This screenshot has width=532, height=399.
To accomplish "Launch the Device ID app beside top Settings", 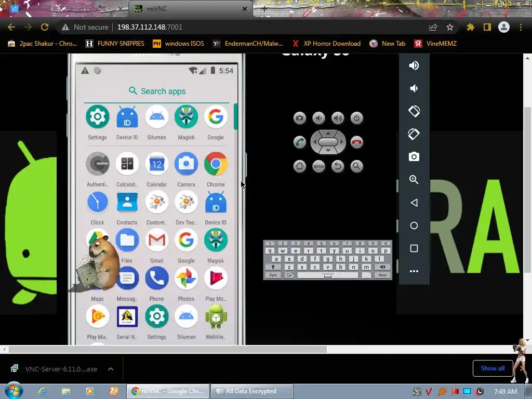I will (x=127, y=117).
